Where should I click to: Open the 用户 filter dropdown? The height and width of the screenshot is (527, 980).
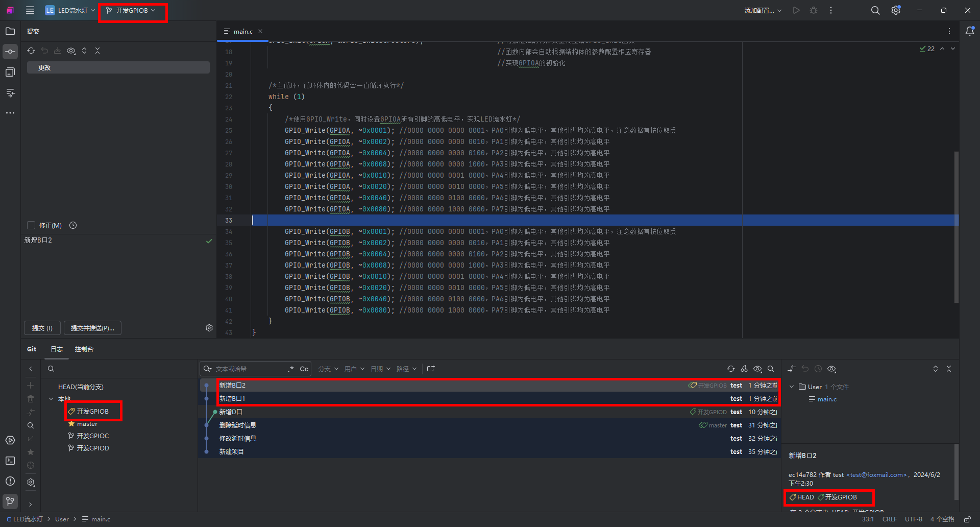[354, 369]
